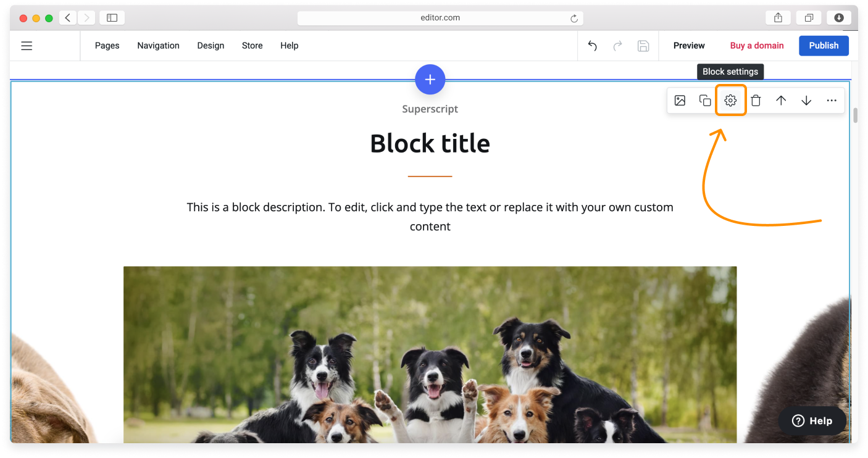868x458 pixels.
Task: Toggle the Safari sidebar
Action: 112,18
